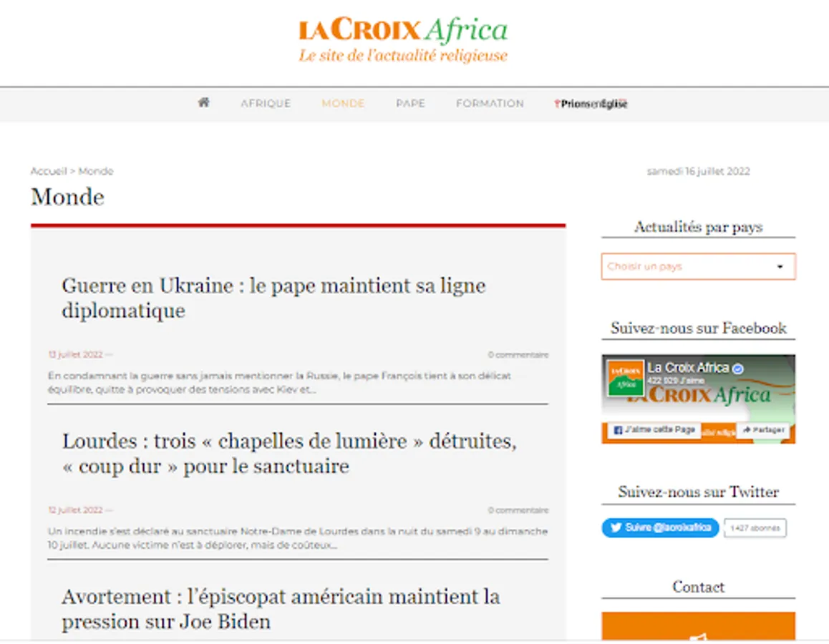Open article Lourdes trois chapelles de lumière

click(x=289, y=453)
